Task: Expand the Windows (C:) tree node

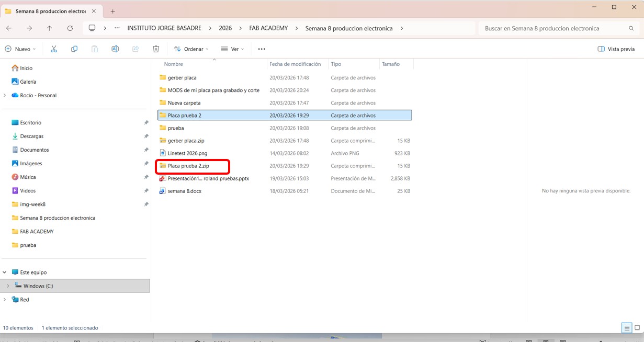Action: click(x=8, y=286)
